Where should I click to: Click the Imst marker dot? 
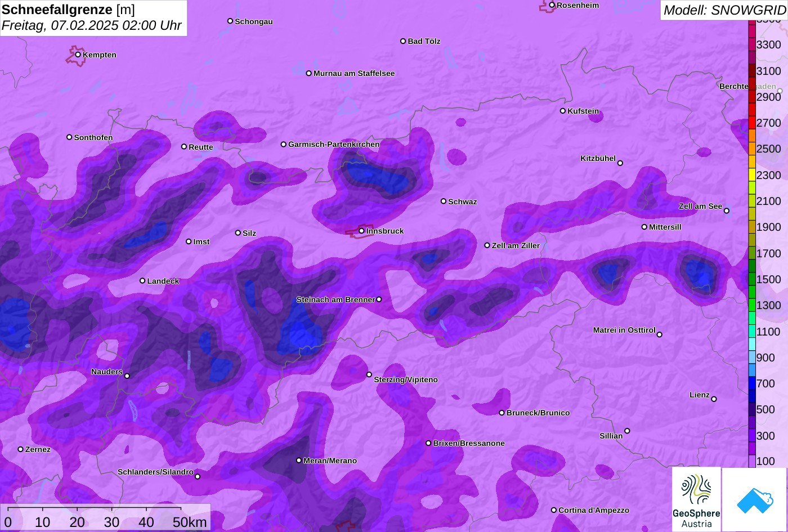[x=189, y=242]
